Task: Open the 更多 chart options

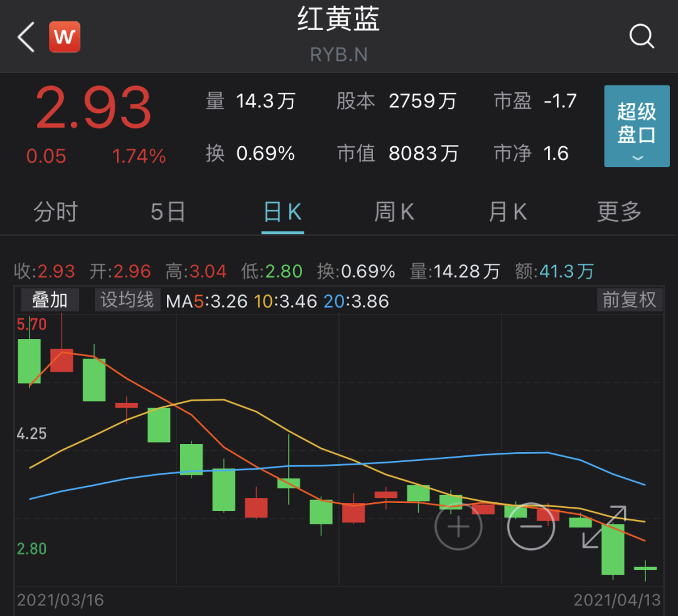Action: 620,212
